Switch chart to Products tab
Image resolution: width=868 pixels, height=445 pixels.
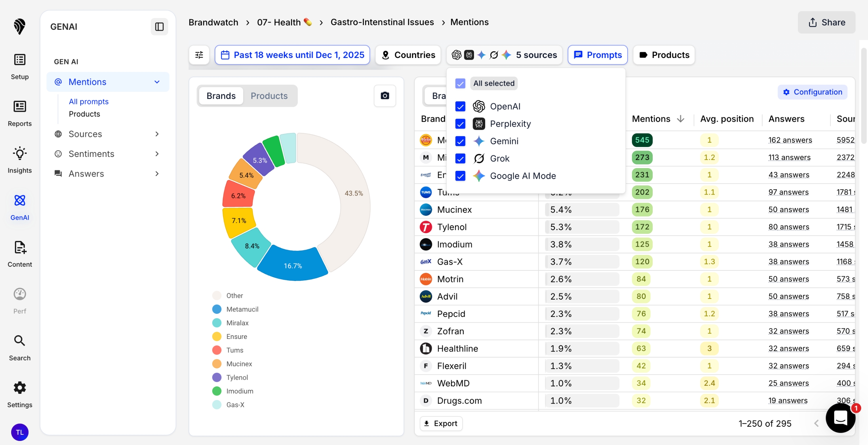point(269,96)
